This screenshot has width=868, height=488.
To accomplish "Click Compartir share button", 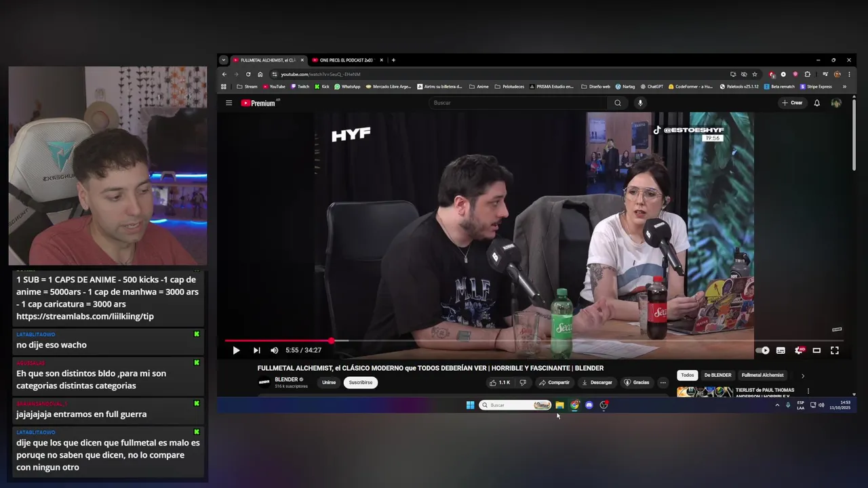I will click(554, 382).
